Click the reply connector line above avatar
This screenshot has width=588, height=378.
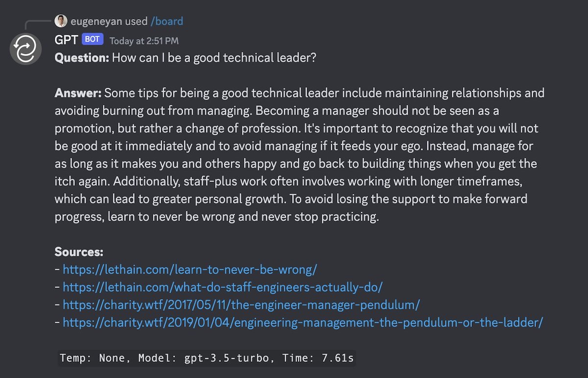point(38,25)
